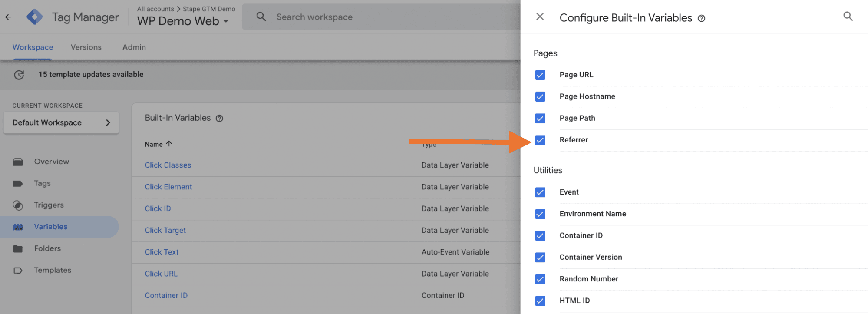Open Tags from the sidebar

42,183
